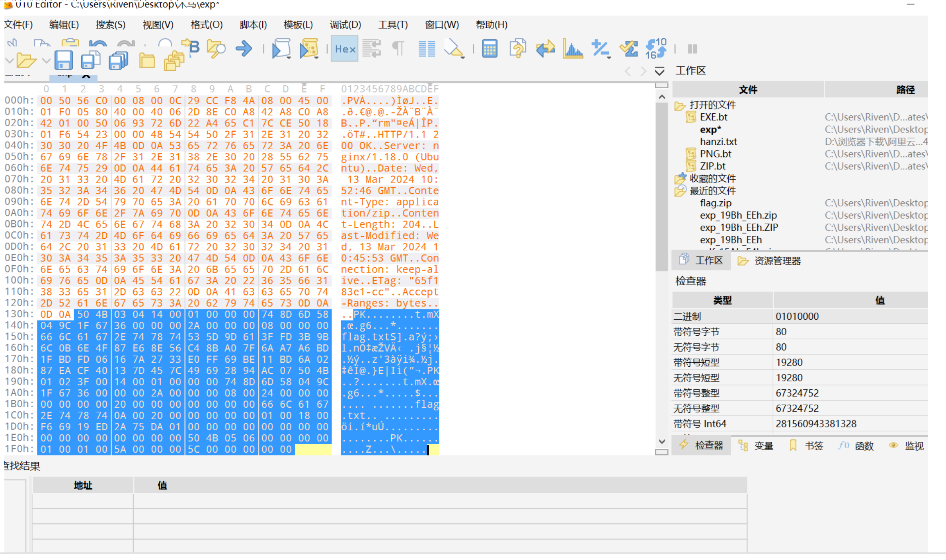Open the 脚本(I) menu
946x560 pixels.
253,25
